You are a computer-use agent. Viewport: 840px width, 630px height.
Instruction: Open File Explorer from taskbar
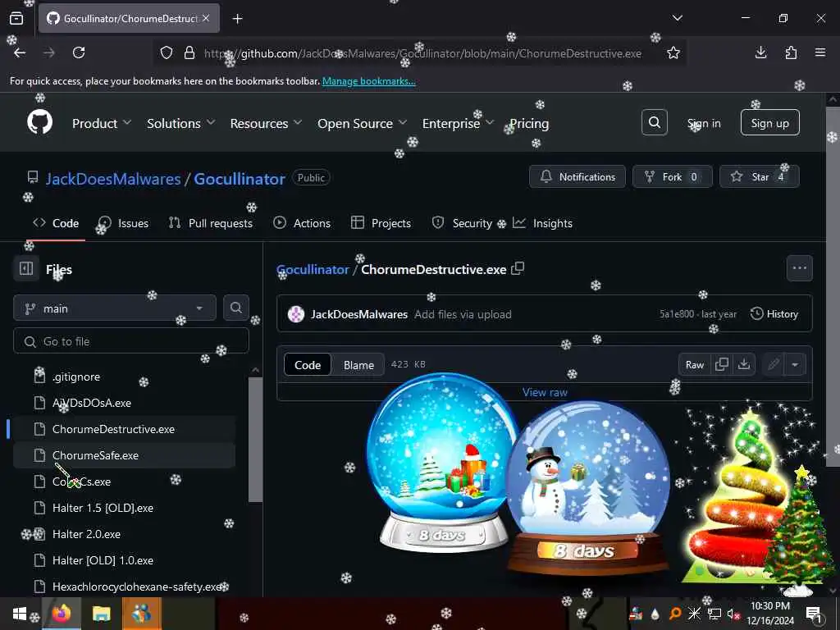101,614
